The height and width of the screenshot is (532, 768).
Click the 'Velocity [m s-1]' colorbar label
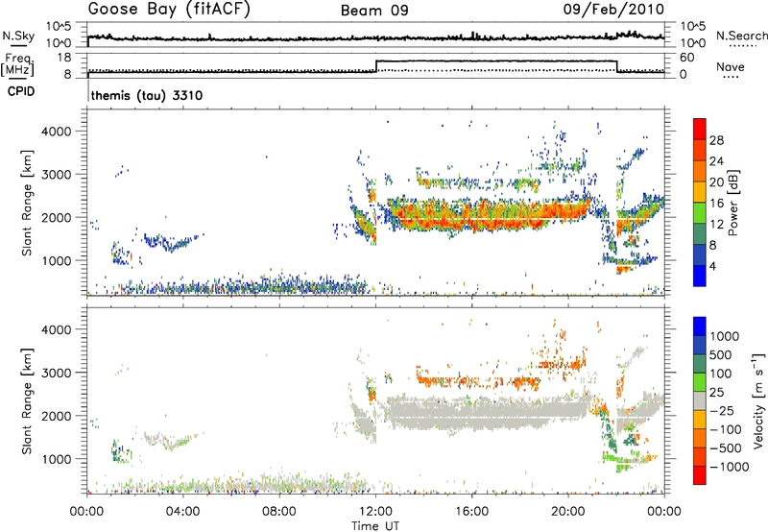tap(758, 401)
